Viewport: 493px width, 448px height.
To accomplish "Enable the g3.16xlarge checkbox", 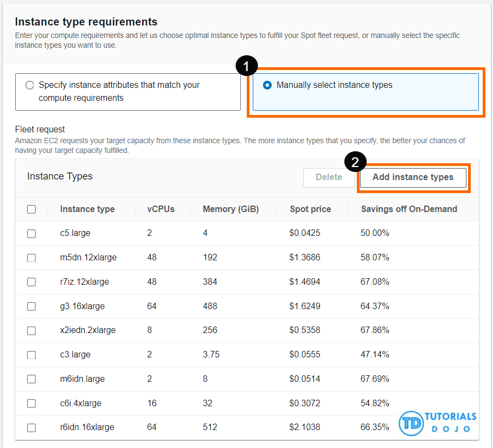I will 31,306.
